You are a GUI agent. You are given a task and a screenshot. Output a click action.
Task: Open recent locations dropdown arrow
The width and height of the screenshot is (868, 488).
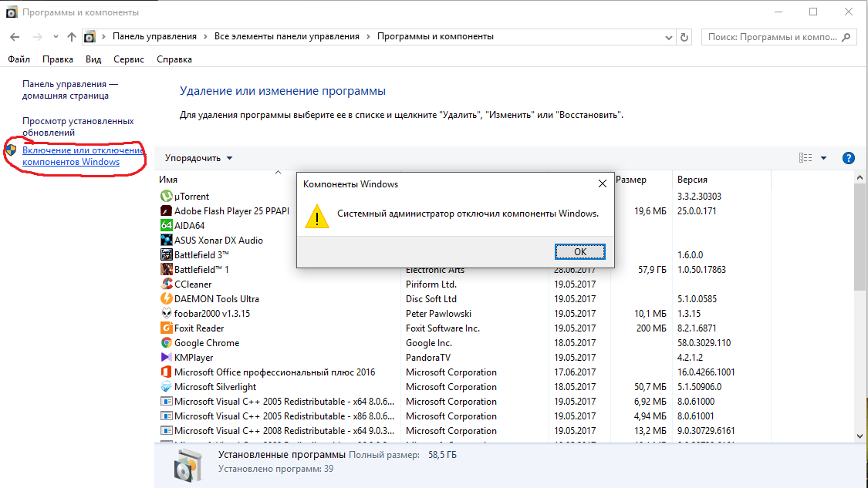56,37
